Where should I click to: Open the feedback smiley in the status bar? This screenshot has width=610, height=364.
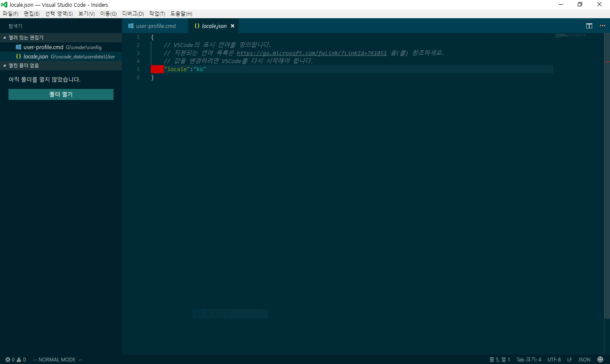point(600,359)
